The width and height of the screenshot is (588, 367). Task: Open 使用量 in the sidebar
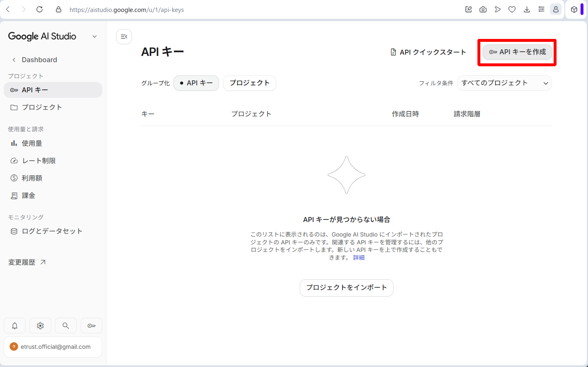coord(53,143)
